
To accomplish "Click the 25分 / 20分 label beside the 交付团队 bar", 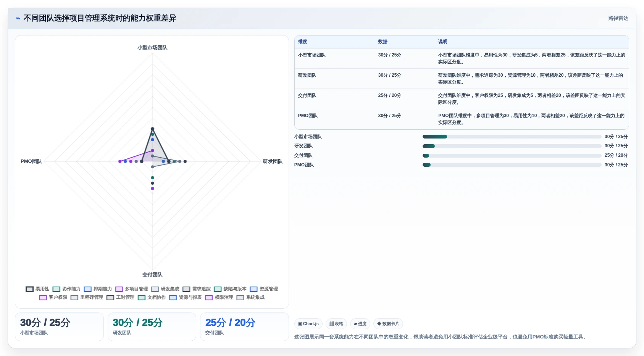I will tap(616, 156).
